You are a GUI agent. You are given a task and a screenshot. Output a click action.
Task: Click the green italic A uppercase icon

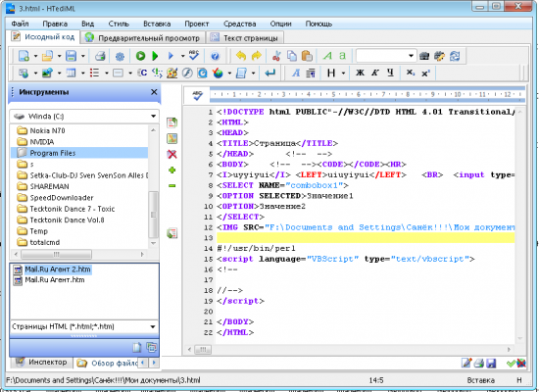[327, 56]
